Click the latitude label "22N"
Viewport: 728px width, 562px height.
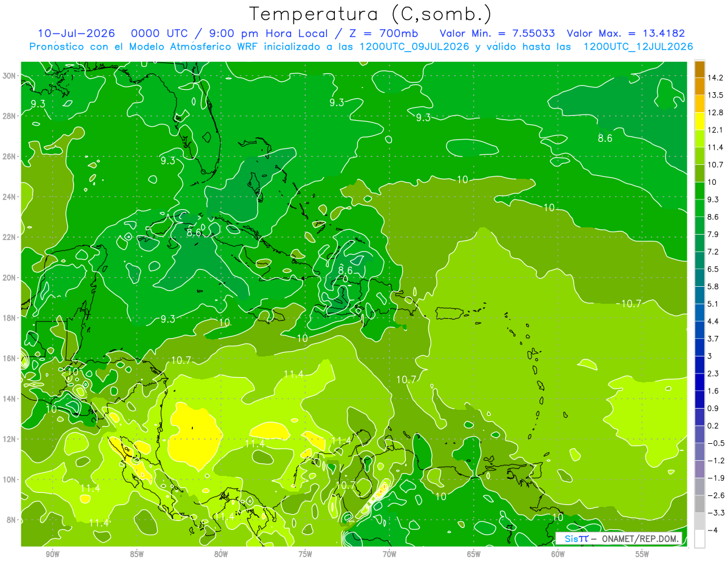[x=8, y=237]
